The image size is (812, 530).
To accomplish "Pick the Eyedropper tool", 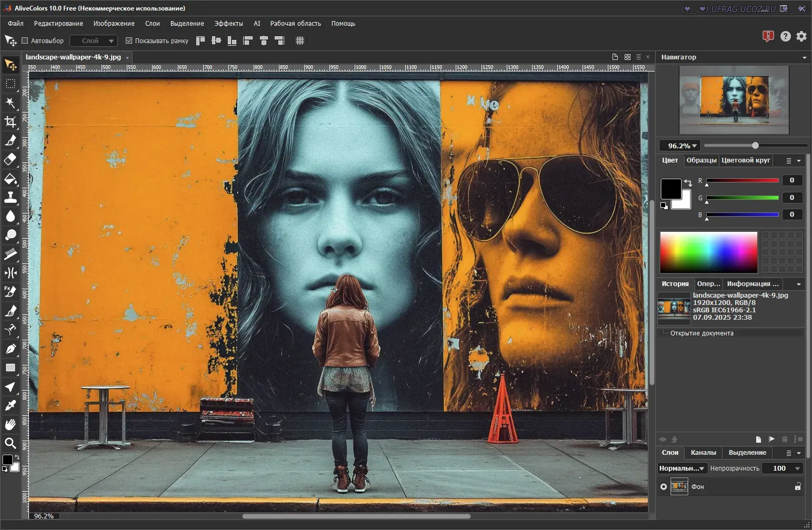I will (10, 405).
